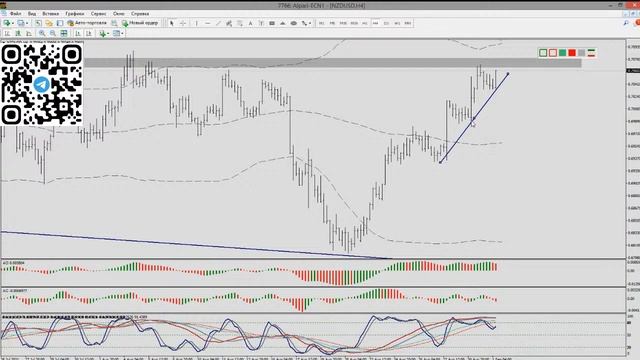The width and height of the screenshot is (640, 360).
Task: Select the text label 'T' tool
Action: click(261, 23)
